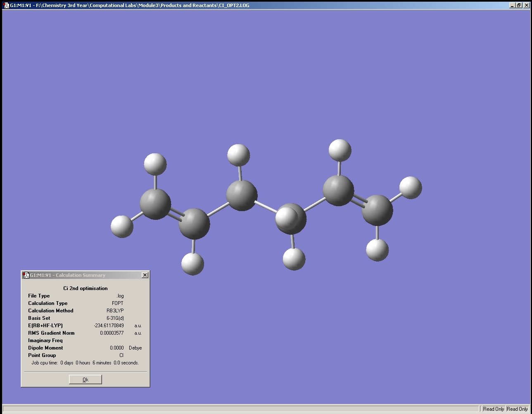Image resolution: width=532 pixels, height=414 pixels.
Task: Select the topmost hydrogen atom on the right
Action: (340, 150)
